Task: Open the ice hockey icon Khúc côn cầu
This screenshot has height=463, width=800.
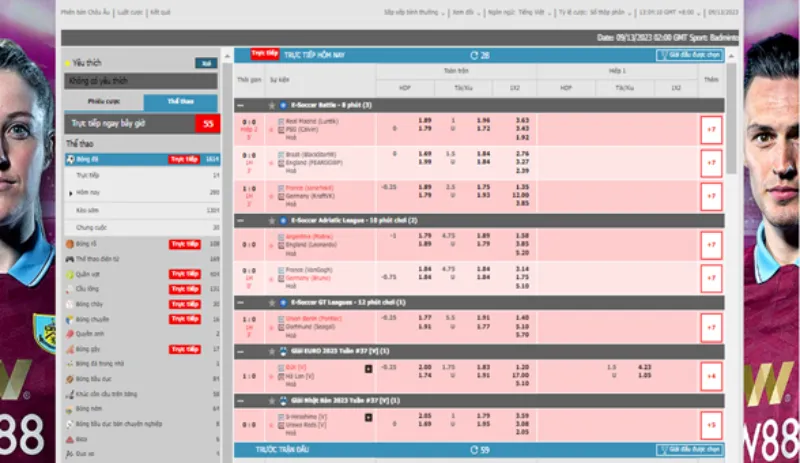Action: [70, 394]
